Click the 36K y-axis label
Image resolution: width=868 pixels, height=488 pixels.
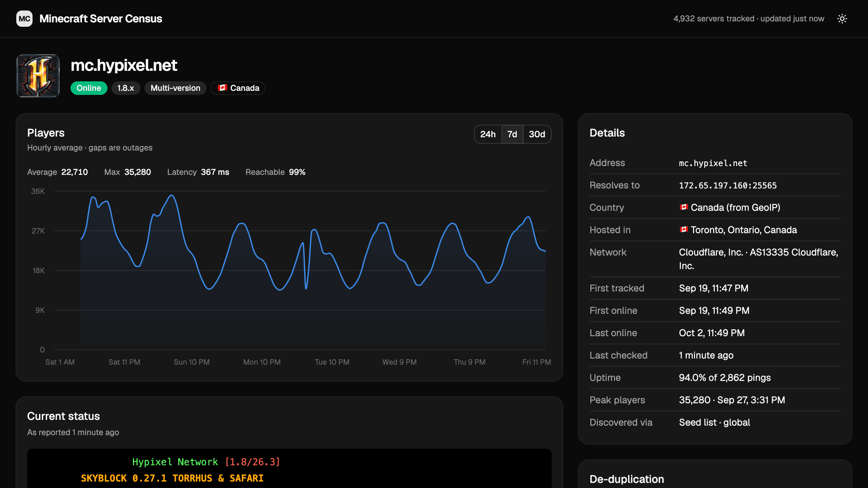click(x=38, y=191)
